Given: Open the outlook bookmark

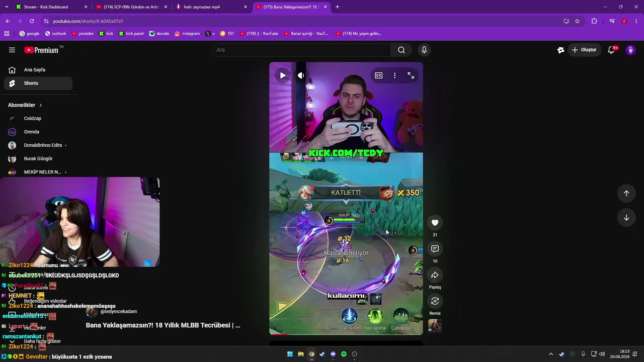Looking at the screenshot, I should [x=55, y=34].
